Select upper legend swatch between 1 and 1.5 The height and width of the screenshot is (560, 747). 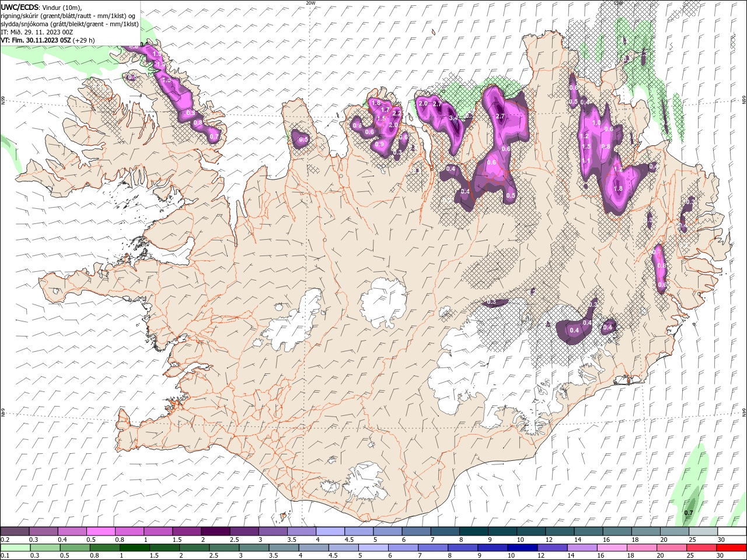(x=158, y=531)
